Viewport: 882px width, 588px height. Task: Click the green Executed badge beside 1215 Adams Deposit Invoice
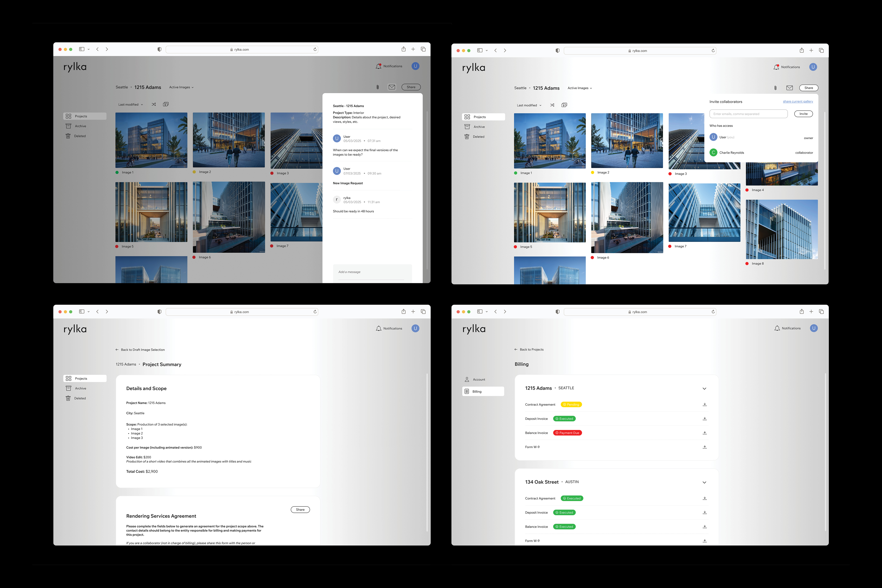pos(564,418)
